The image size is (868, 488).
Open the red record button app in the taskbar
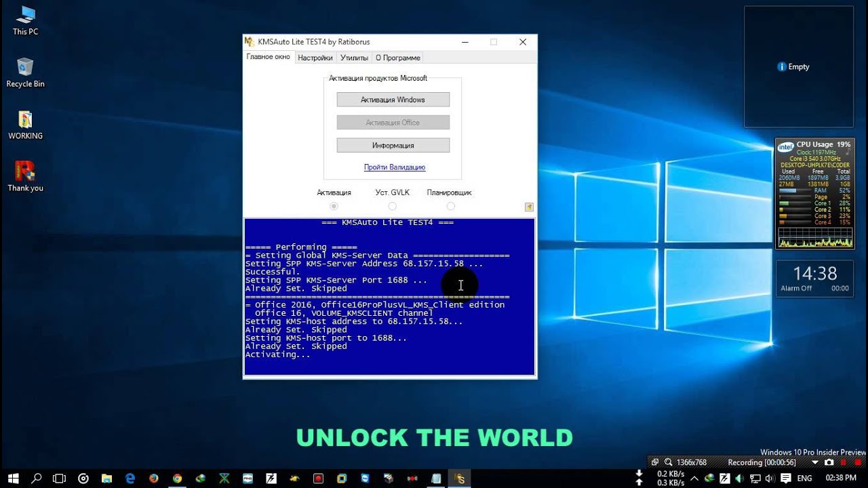tap(318, 478)
